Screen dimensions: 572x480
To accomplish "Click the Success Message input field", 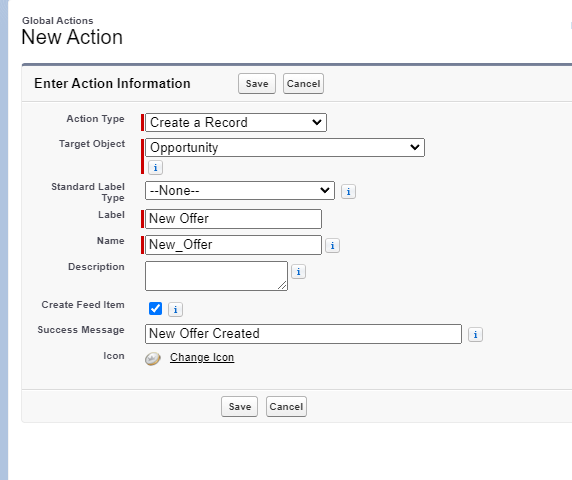I will pyautogui.click(x=304, y=334).
